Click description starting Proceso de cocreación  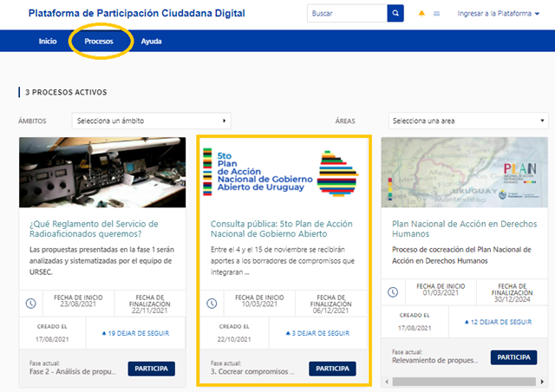[461, 255]
